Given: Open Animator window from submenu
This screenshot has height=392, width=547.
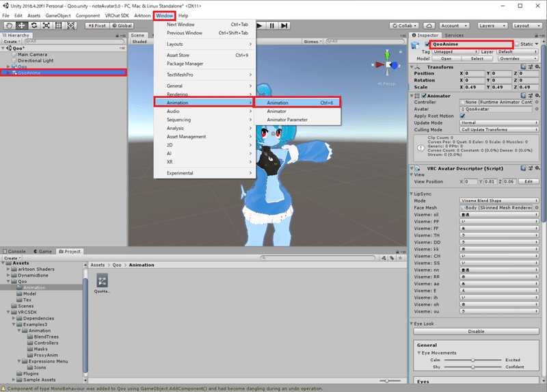Looking at the screenshot, I should (297, 111).
